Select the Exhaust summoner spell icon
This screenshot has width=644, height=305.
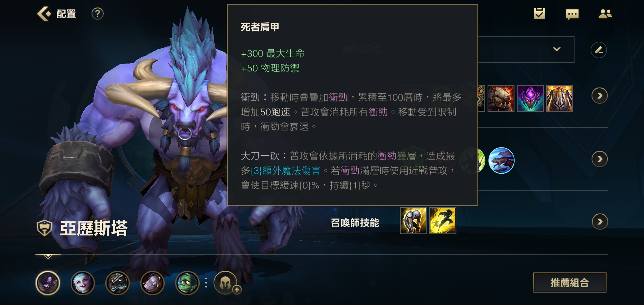tap(413, 221)
